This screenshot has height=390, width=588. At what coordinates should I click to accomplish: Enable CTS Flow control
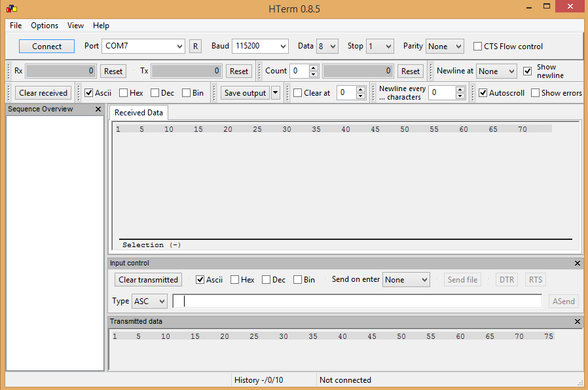point(477,46)
